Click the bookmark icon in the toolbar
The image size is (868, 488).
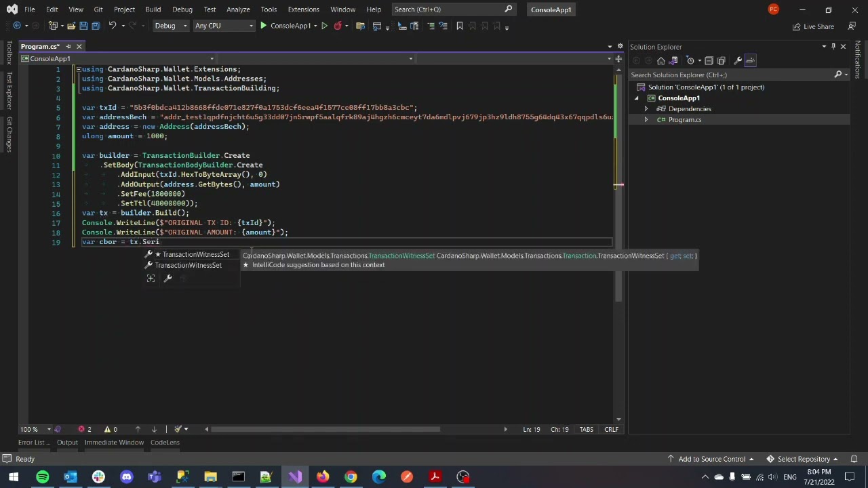(460, 26)
